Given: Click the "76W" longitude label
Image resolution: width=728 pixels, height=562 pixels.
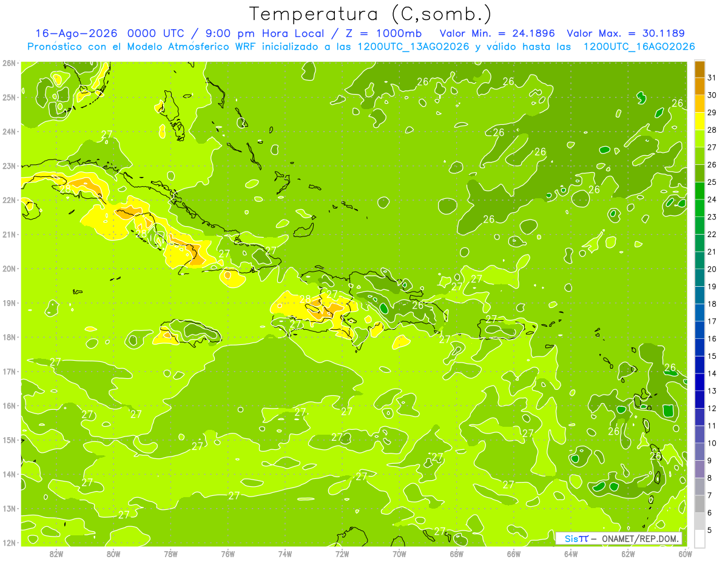Looking at the screenshot, I should point(228,553).
